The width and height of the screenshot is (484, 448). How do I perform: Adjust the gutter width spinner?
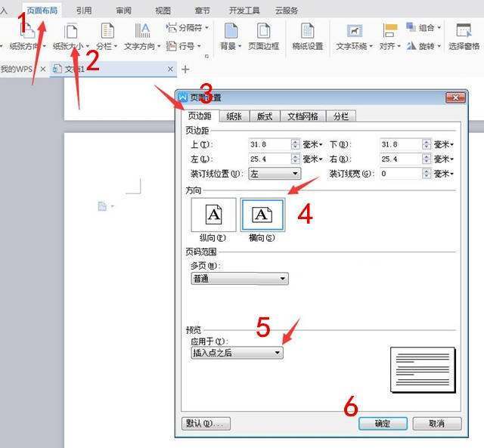pyautogui.click(x=427, y=174)
